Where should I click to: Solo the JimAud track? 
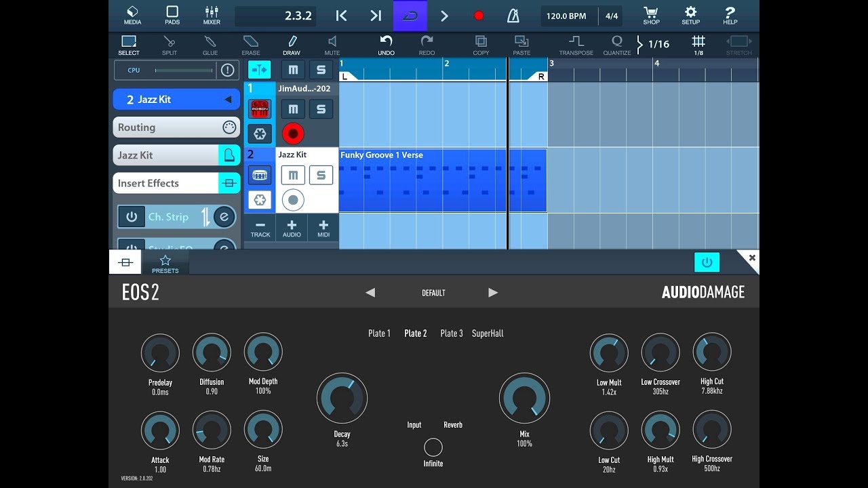pos(321,108)
